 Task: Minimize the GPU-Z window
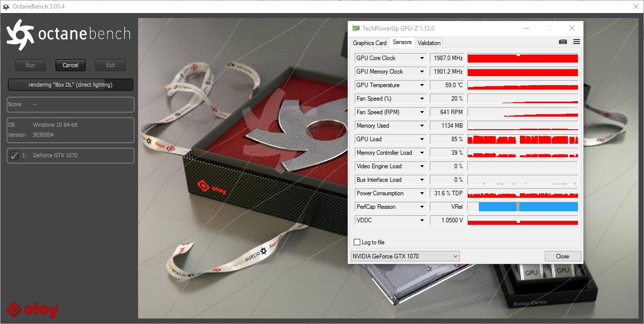click(525, 29)
